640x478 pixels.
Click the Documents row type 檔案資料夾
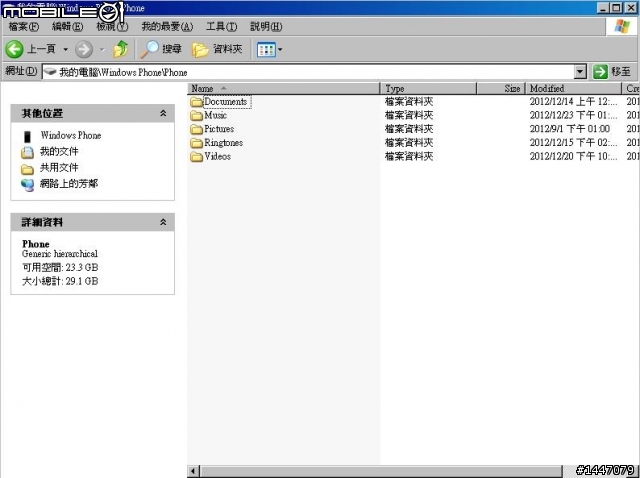pyautogui.click(x=409, y=102)
